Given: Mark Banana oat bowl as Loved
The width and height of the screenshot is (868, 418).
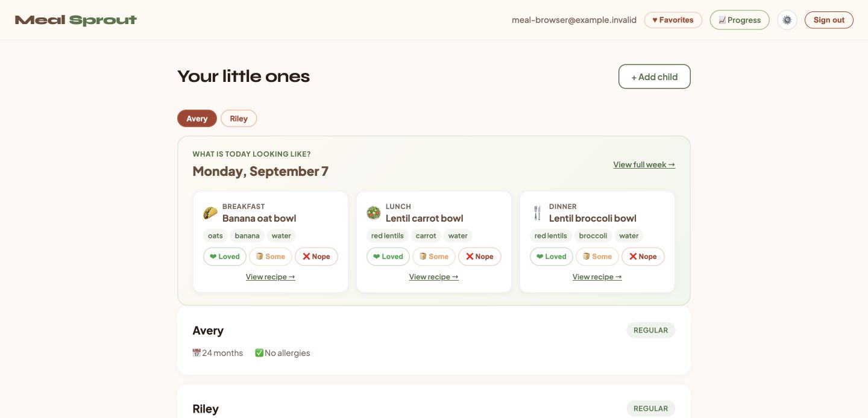Looking at the screenshot, I should (225, 257).
